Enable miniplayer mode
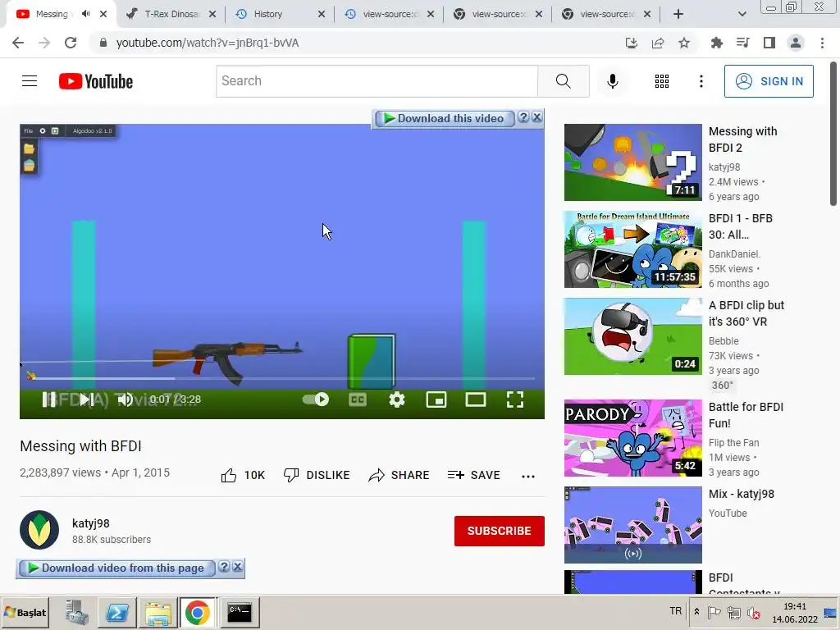This screenshot has height=630, width=840. point(436,399)
